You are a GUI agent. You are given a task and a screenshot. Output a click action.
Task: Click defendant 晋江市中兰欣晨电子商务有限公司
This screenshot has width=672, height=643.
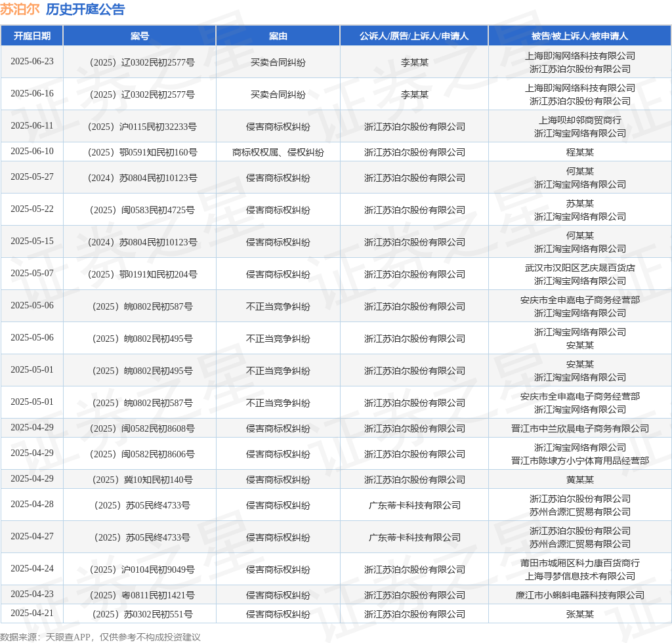580,428
